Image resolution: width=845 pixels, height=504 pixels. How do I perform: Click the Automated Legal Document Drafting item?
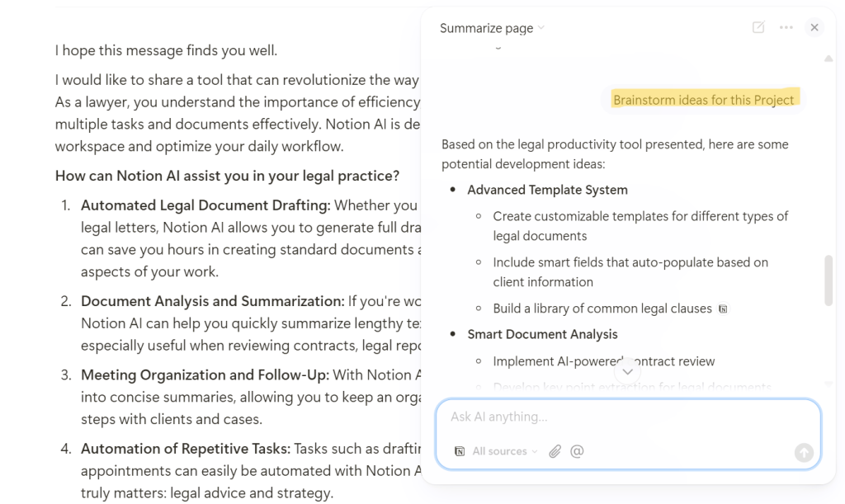click(205, 205)
